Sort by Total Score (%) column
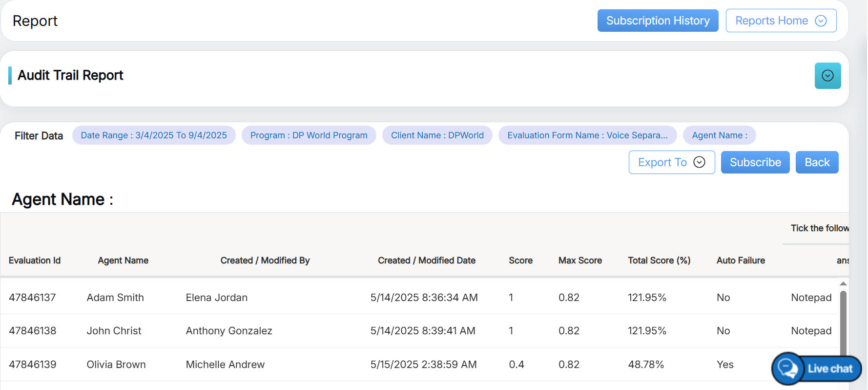Image resolution: width=868 pixels, height=390 pixels. tap(659, 260)
